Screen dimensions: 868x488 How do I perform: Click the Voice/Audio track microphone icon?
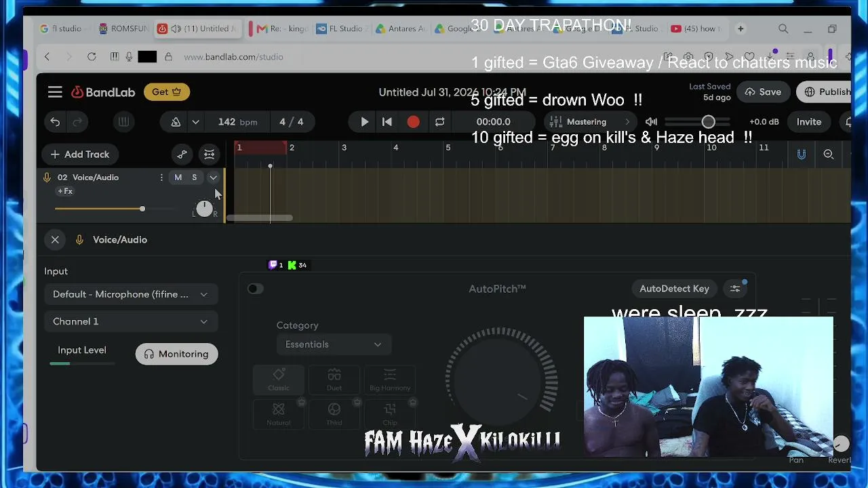(47, 178)
